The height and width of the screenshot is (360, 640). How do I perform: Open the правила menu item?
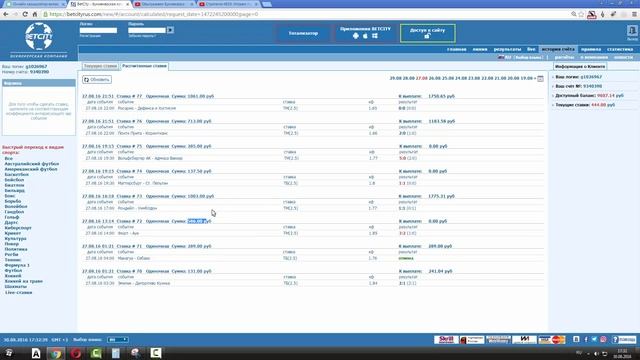591,49
